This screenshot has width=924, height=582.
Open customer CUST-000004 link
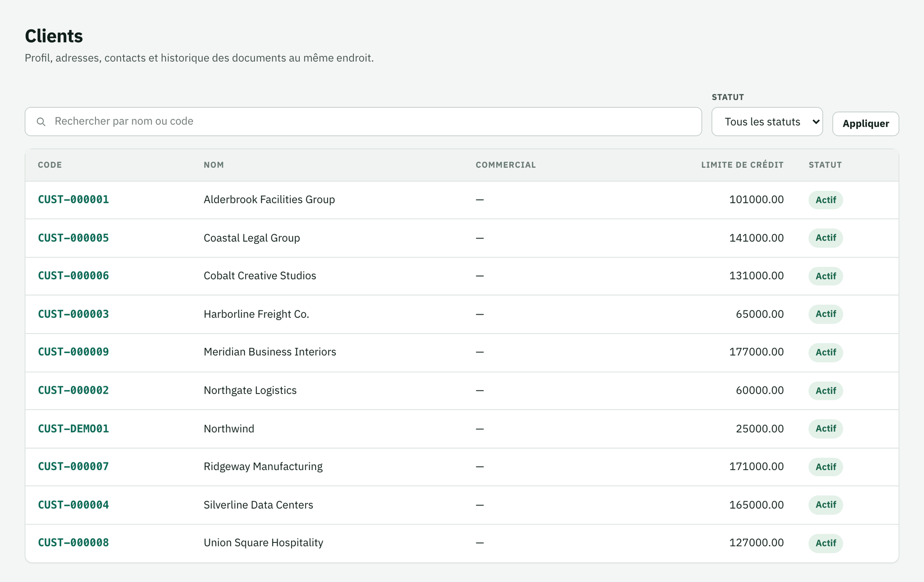point(73,505)
